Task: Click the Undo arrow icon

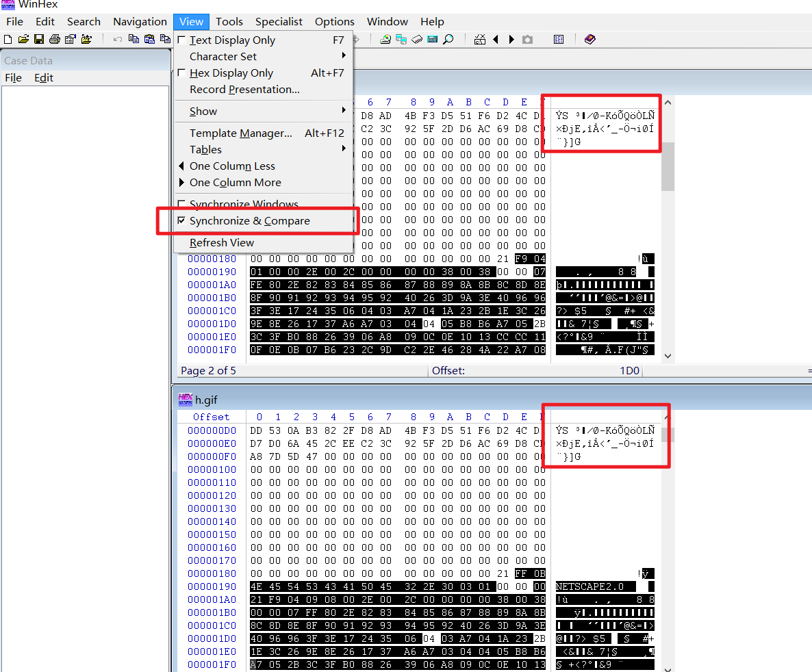Action: pyautogui.click(x=118, y=39)
